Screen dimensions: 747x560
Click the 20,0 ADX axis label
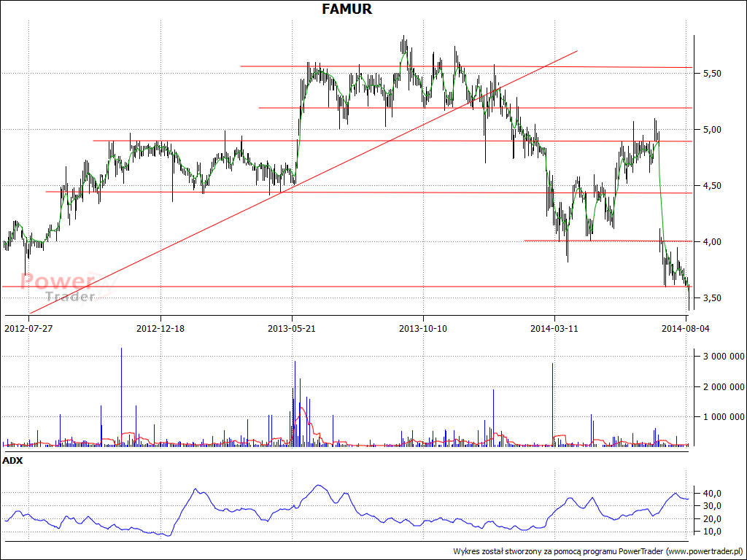pyautogui.click(x=713, y=518)
